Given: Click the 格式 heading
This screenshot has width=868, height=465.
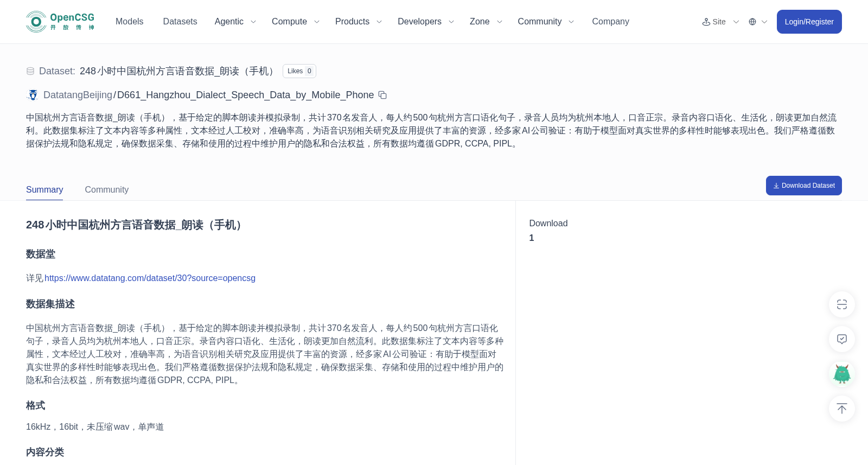Looking at the screenshot, I should [36, 406].
